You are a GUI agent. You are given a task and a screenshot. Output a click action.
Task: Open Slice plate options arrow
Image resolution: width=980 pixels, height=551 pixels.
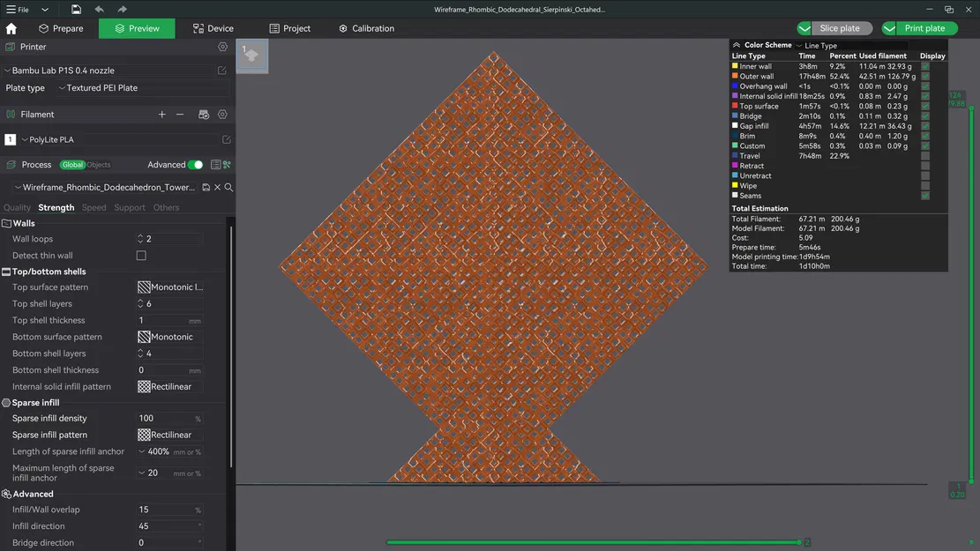pyautogui.click(x=804, y=28)
